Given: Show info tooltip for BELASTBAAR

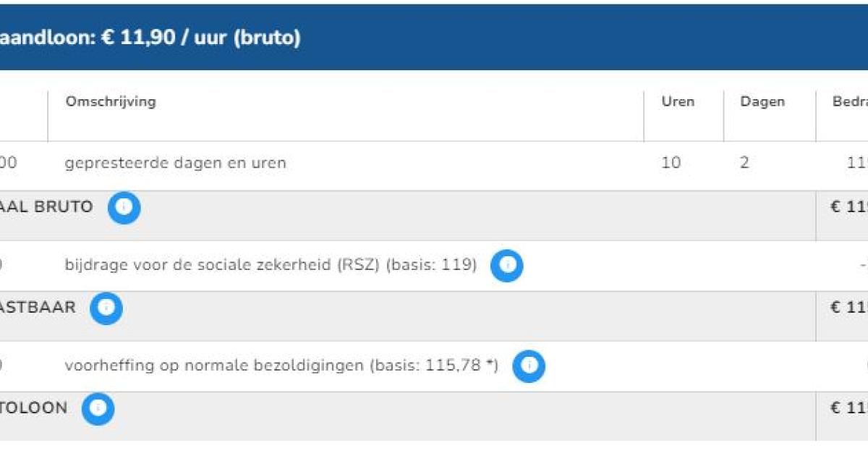Looking at the screenshot, I should click(106, 308).
